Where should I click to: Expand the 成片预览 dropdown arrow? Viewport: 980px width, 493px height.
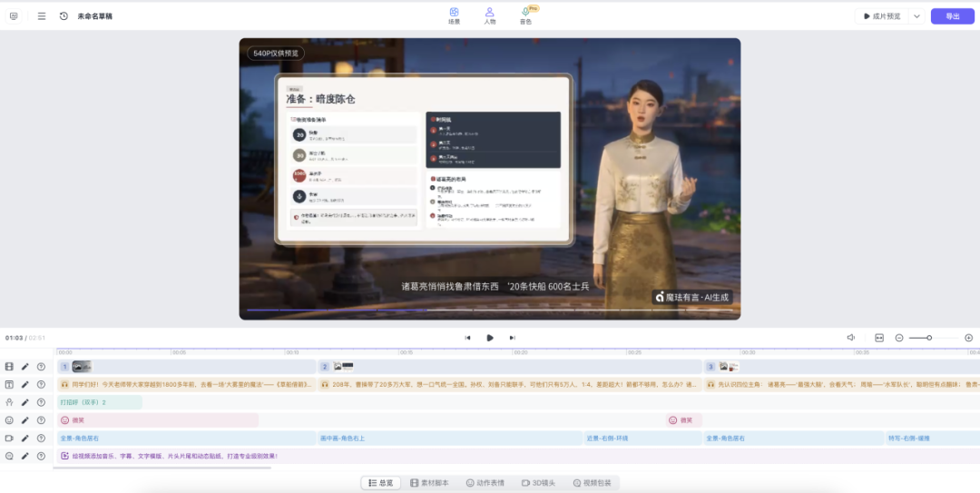pos(916,16)
